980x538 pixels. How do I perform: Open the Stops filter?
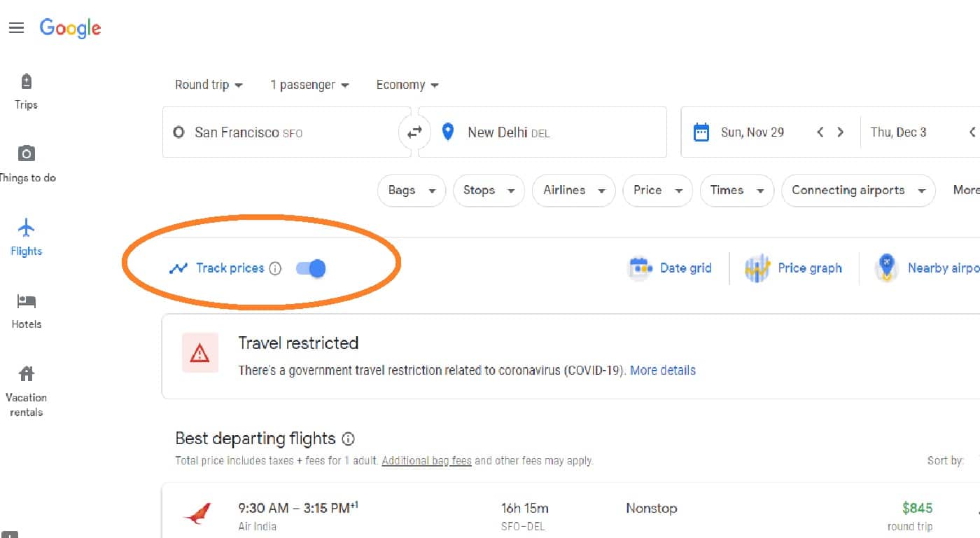tap(489, 191)
